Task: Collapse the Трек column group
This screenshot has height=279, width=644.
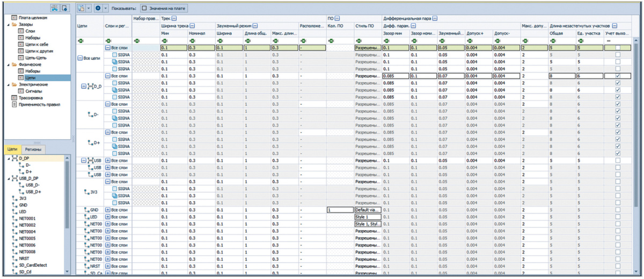Action: click(x=174, y=18)
